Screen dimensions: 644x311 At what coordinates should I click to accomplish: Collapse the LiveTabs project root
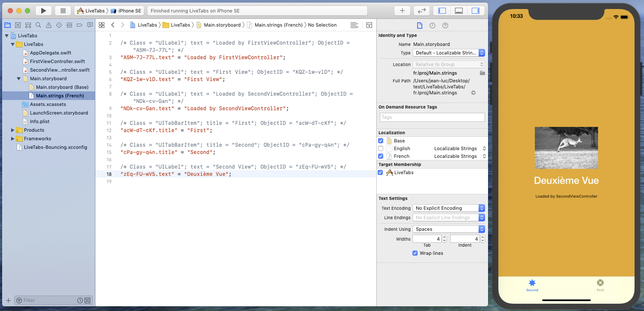[6, 36]
